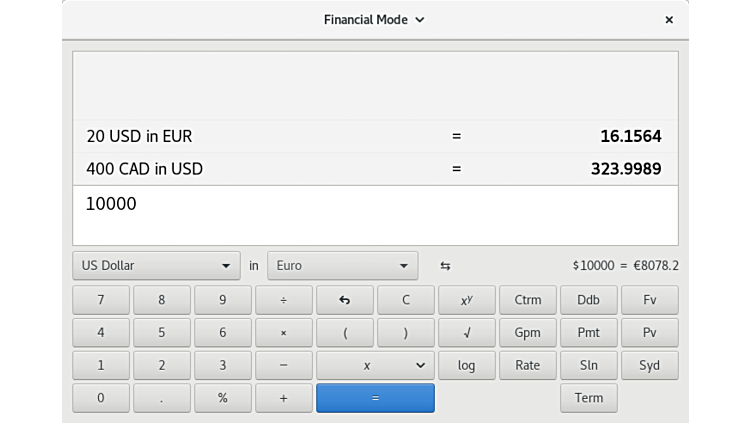Click the Ctrm financial function button
Image resolution: width=752 pixels, height=423 pixels.
tap(528, 300)
